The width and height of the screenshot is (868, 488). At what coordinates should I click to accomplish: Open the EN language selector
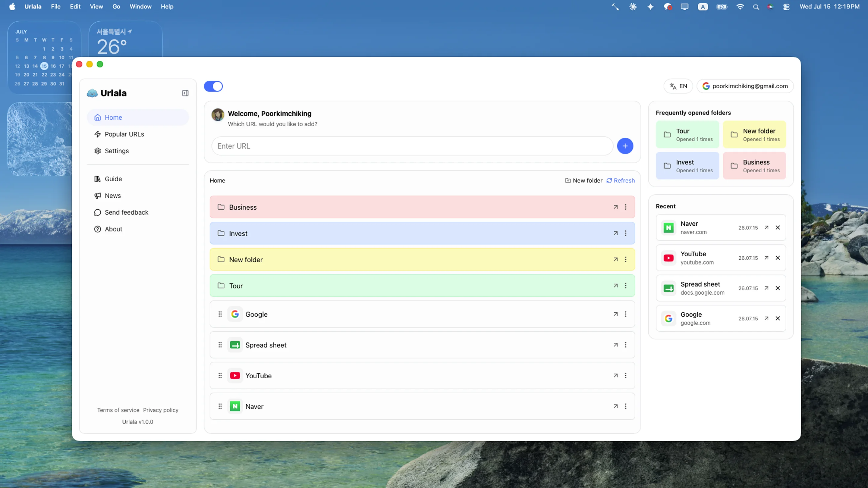pos(678,86)
